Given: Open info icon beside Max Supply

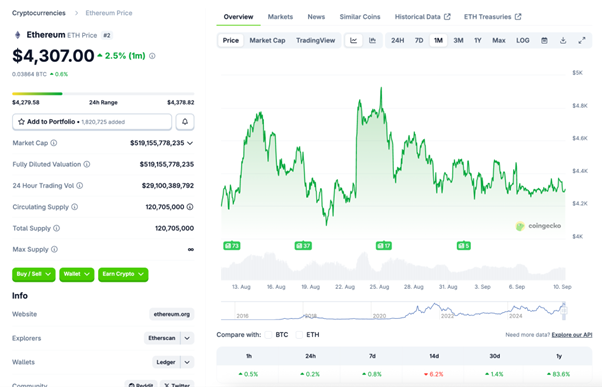Looking at the screenshot, I should tap(54, 249).
